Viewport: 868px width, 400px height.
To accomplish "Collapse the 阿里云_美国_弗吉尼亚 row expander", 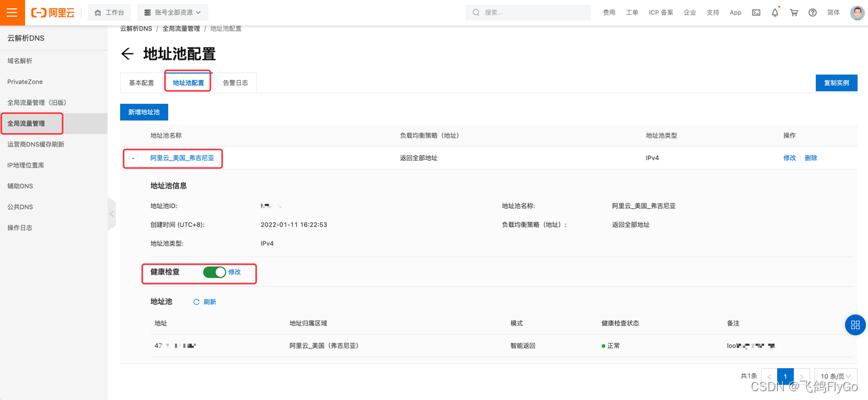I will (x=134, y=158).
